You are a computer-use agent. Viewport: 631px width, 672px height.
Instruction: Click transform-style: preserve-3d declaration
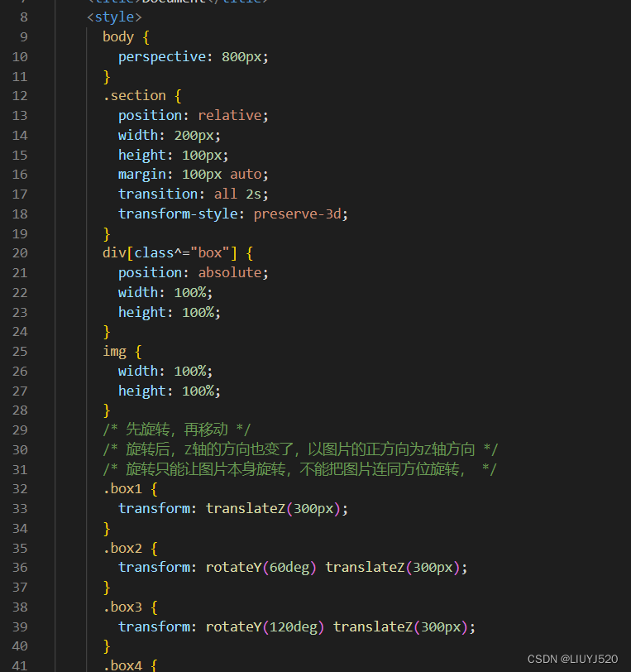click(233, 214)
